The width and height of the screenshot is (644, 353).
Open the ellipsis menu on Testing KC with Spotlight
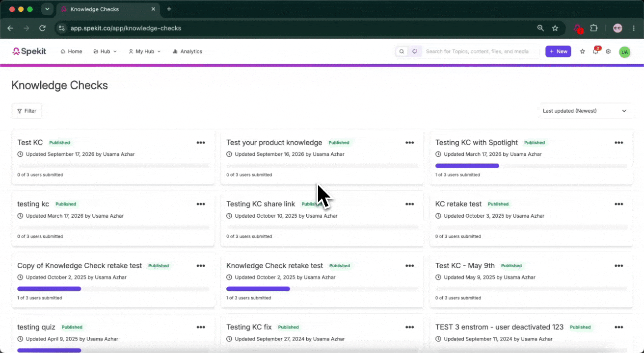point(619,143)
